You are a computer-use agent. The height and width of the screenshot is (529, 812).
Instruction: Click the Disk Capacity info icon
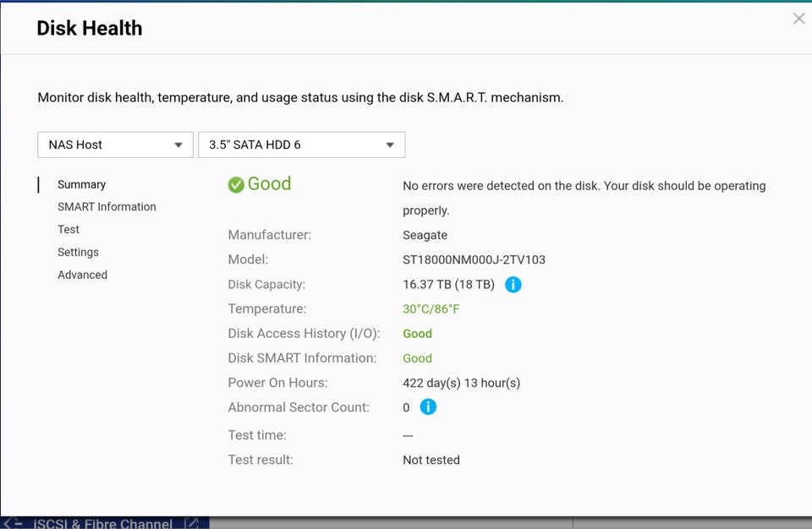click(513, 284)
